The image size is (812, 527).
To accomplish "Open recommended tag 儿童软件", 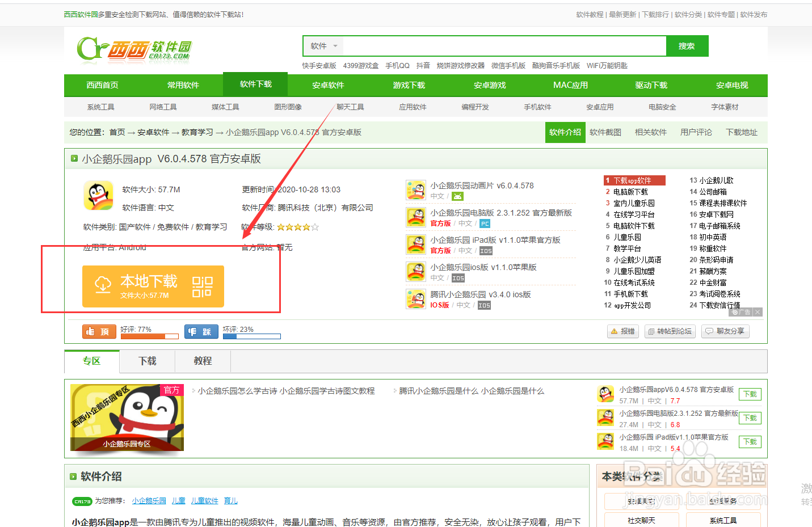I will [x=204, y=501].
